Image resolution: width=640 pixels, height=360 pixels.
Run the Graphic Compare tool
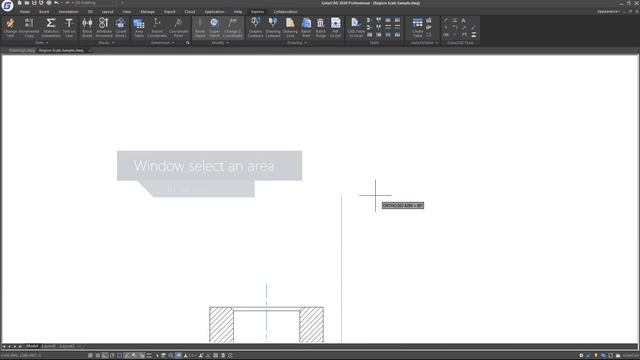[256, 28]
